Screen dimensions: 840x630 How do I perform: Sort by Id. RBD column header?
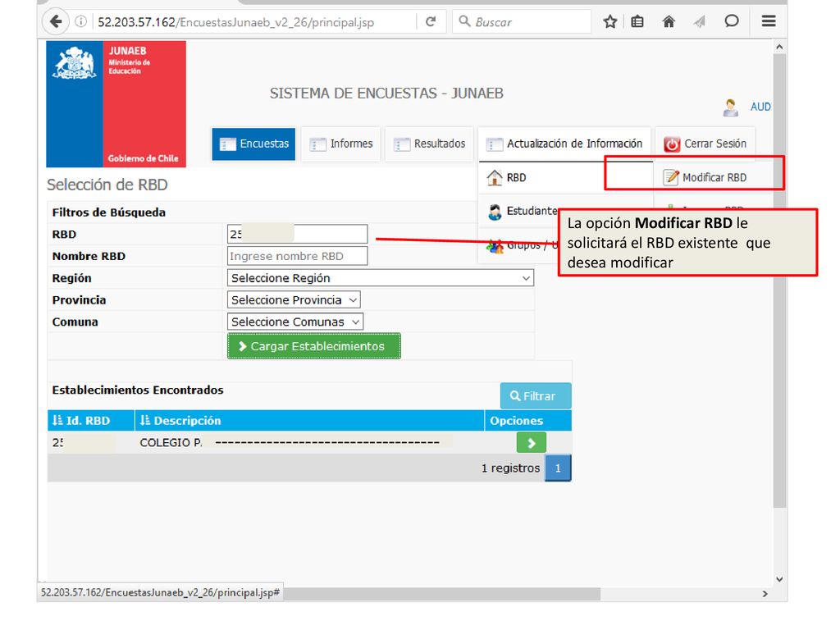coord(91,421)
